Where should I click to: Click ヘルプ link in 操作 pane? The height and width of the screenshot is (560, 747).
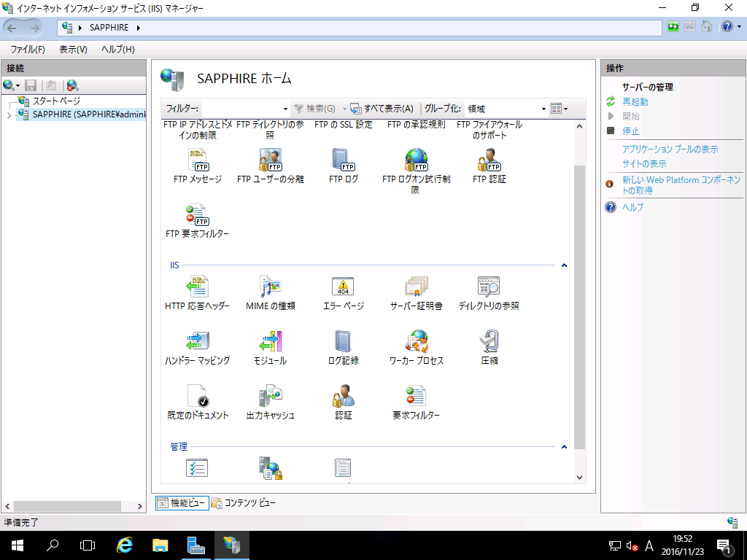coord(632,207)
